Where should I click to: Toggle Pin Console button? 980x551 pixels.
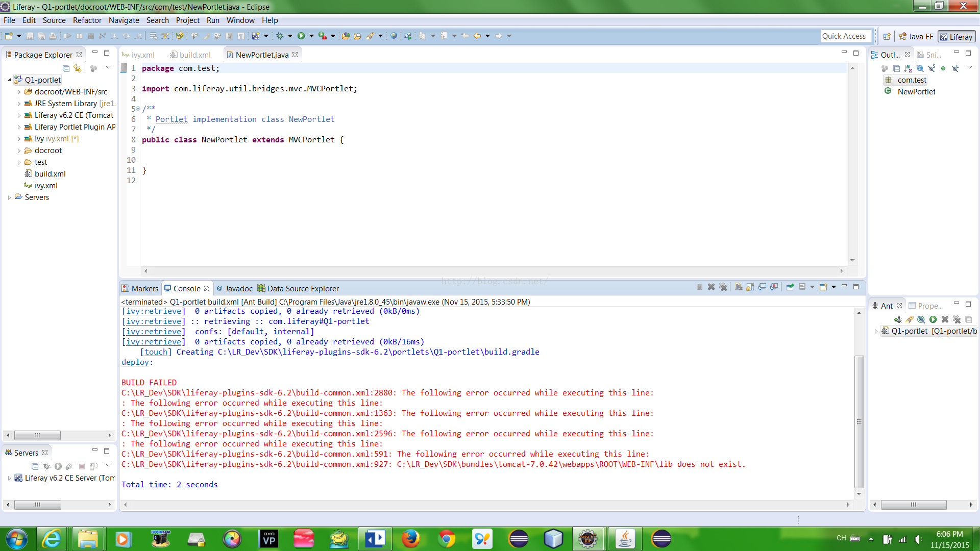point(790,287)
